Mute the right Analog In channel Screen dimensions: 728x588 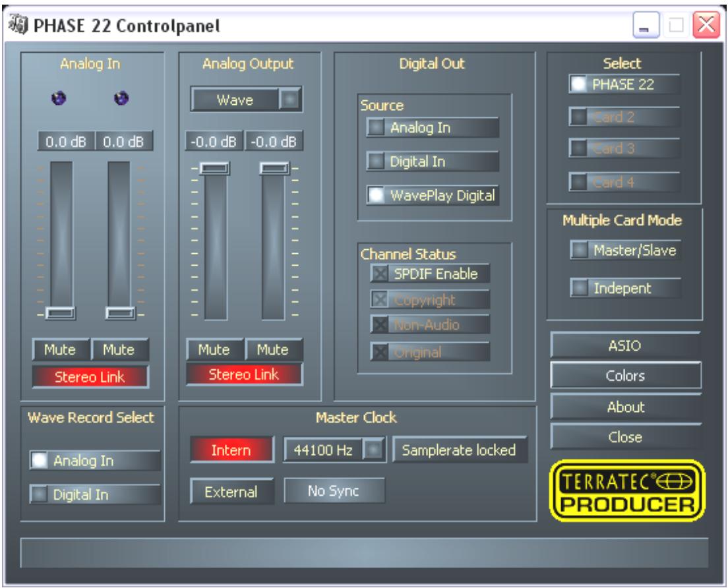pos(119,349)
